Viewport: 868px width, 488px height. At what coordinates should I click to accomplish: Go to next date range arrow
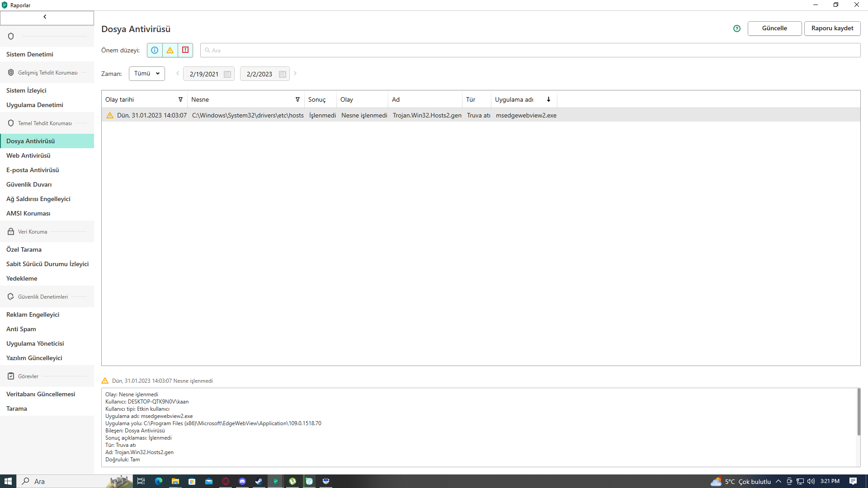[295, 73]
